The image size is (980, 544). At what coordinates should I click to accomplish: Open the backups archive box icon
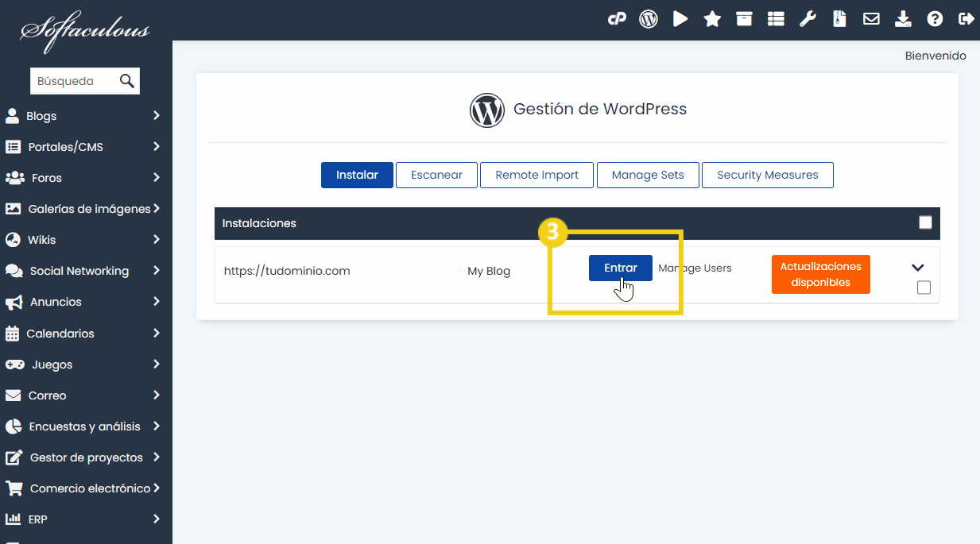coord(744,19)
